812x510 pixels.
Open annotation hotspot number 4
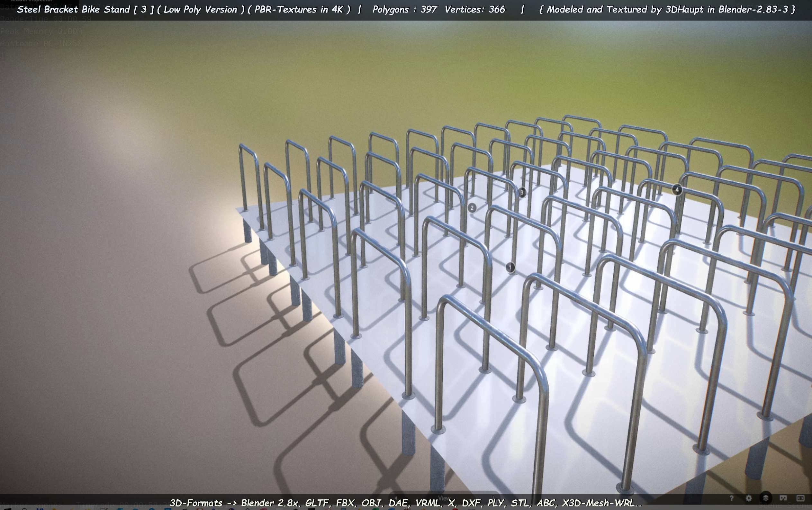677,190
